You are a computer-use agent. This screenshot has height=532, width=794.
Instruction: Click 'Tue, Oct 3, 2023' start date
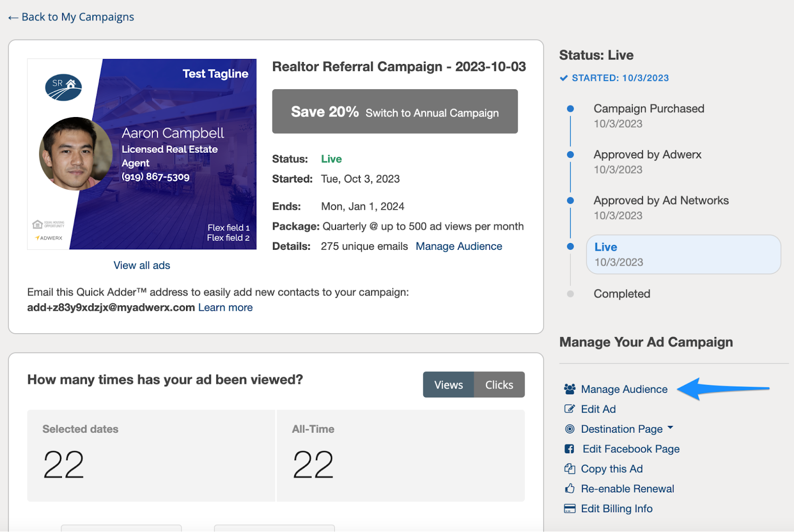pos(360,179)
